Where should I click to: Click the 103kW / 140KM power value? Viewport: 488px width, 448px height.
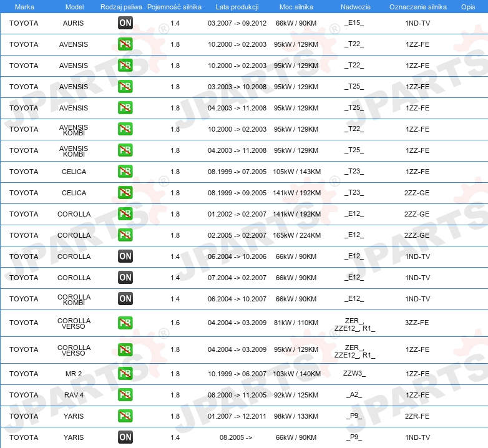coord(296,374)
